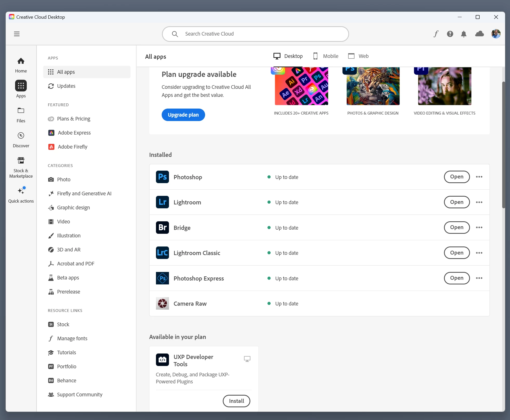Select Firefly and Generative AI category
510x420 pixels.
[x=84, y=194]
